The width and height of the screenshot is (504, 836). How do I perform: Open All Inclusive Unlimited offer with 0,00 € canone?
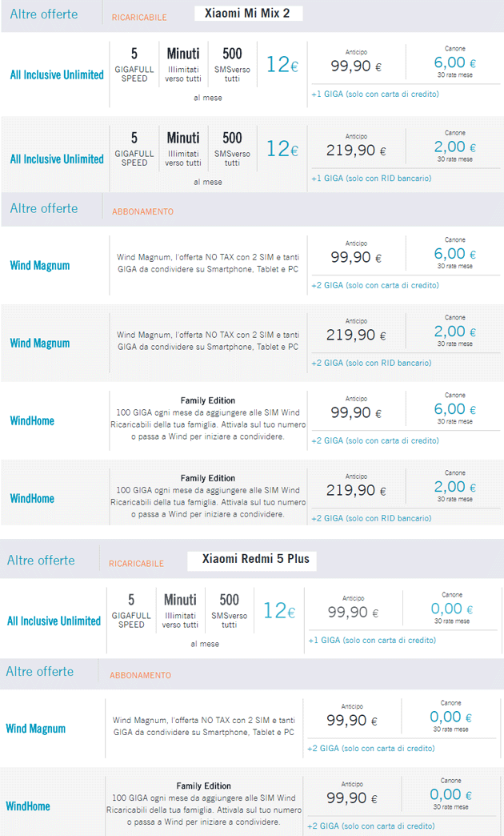tap(54, 621)
